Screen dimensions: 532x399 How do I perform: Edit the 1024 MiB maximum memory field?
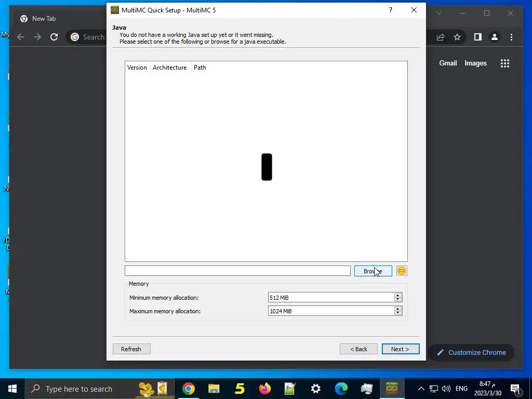tap(331, 311)
